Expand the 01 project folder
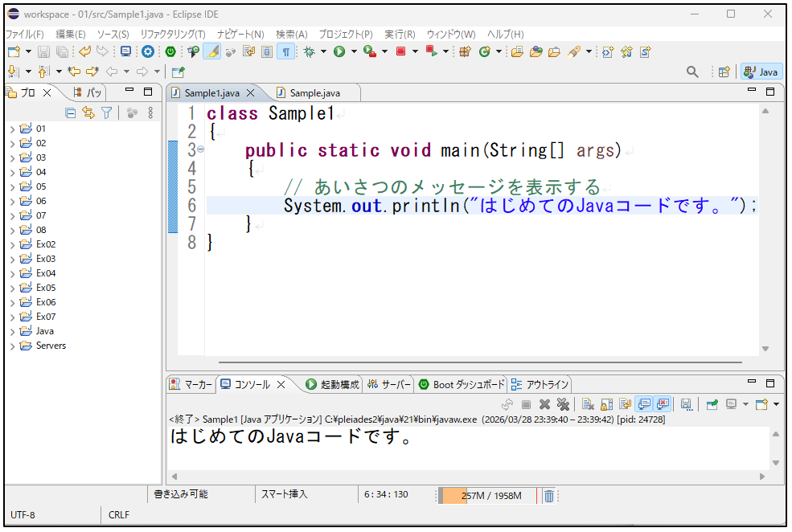This screenshot has height=532, width=792. (12, 129)
